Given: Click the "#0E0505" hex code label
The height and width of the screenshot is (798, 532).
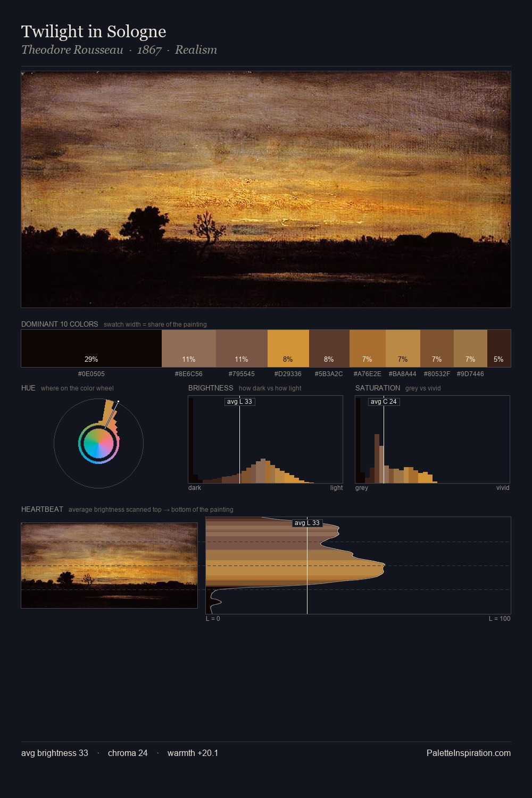Looking at the screenshot, I should point(92,374).
